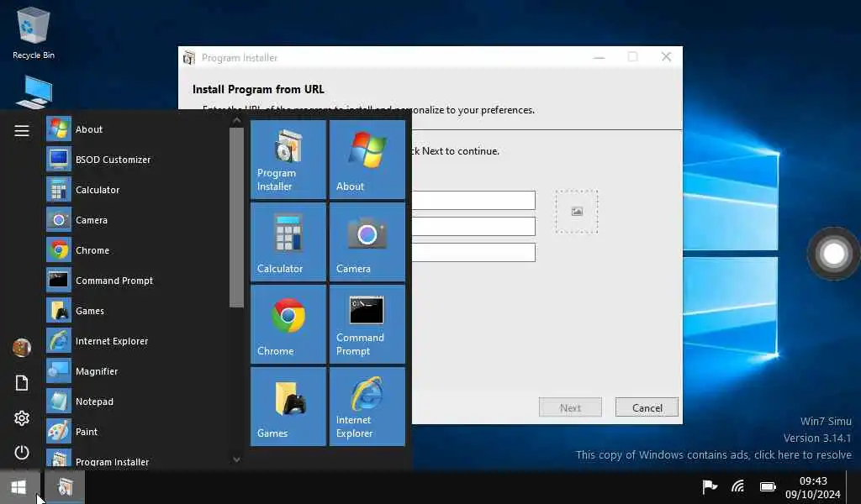
Task: Open Calculator in the start menu list
Action: pyautogui.click(x=135, y=190)
